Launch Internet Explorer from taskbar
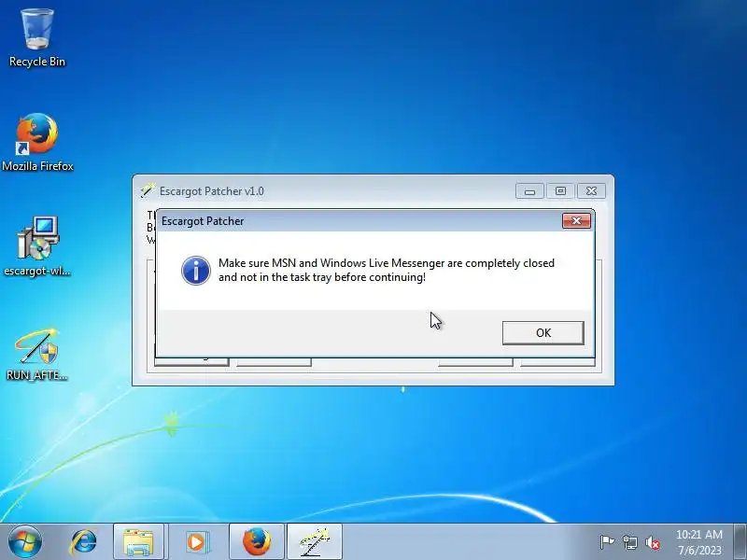The width and height of the screenshot is (747, 560). [84, 542]
